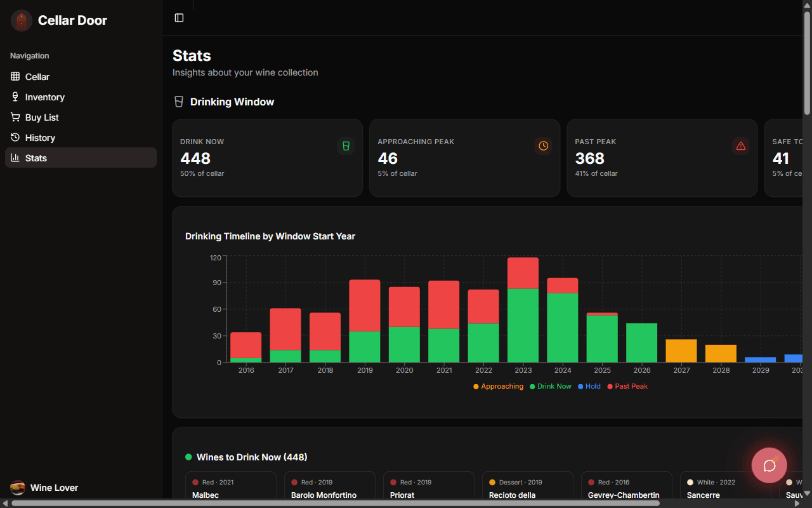Click the blue 2029 bar
812x508 pixels.
point(761,360)
